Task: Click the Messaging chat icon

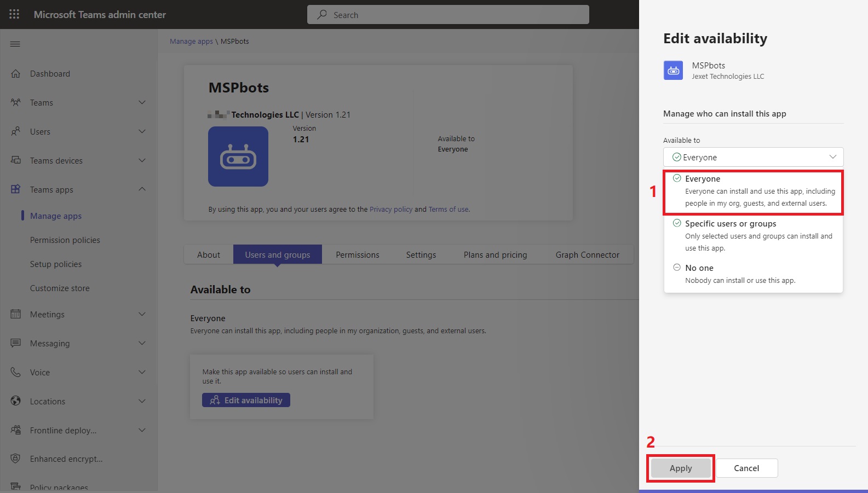Action: (x=16, y=343)
